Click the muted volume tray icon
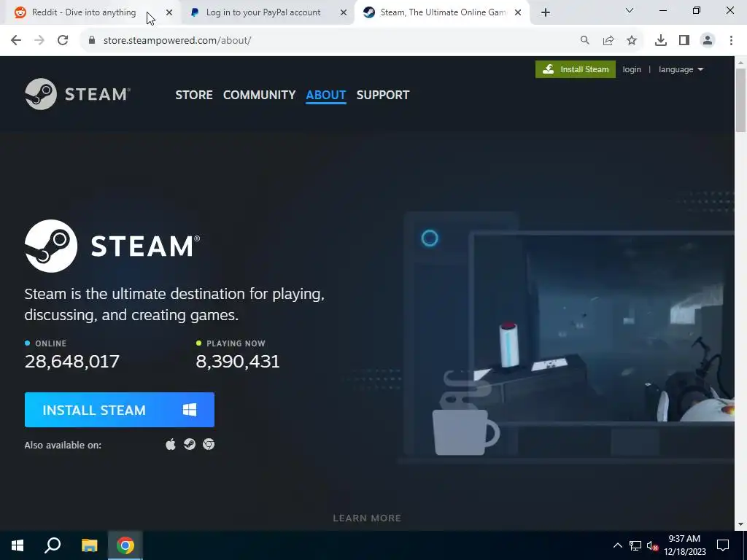 click(652, 545)
